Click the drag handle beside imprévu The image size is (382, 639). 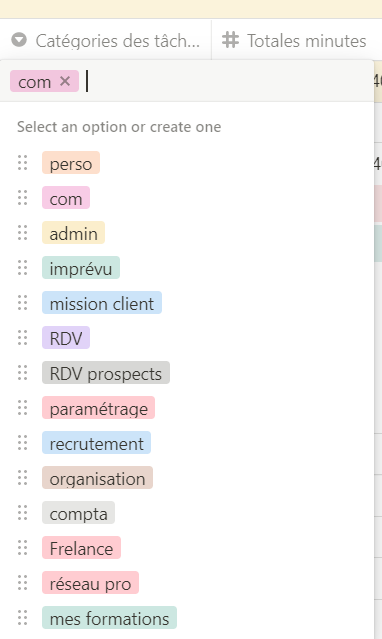pyautogui.click(x=23, y=268)
